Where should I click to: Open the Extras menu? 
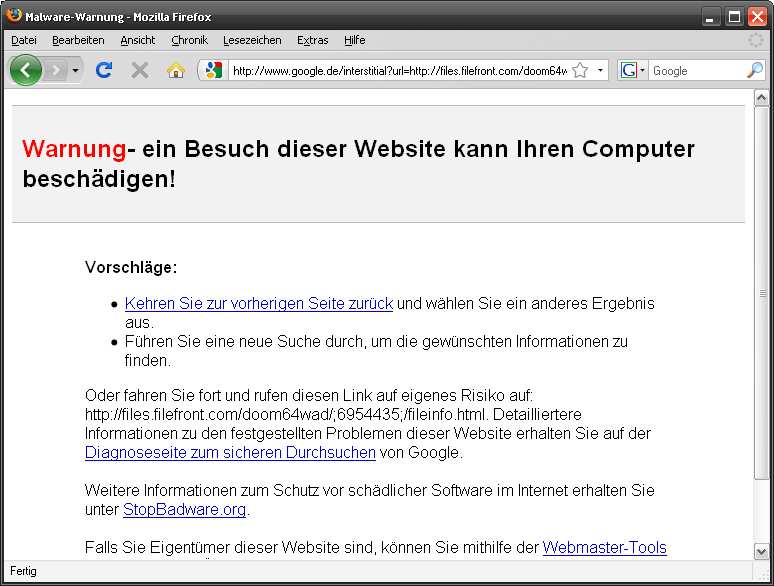[312, 40]
